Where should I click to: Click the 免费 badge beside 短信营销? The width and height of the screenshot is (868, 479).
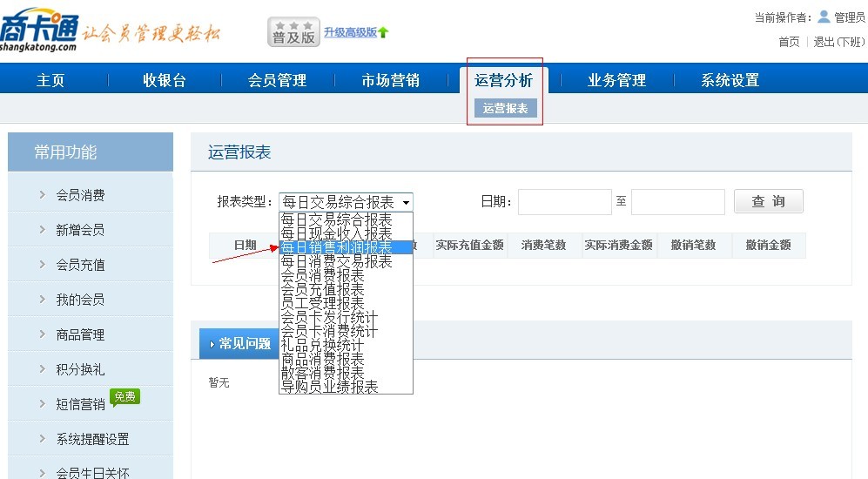pos(124,397)
